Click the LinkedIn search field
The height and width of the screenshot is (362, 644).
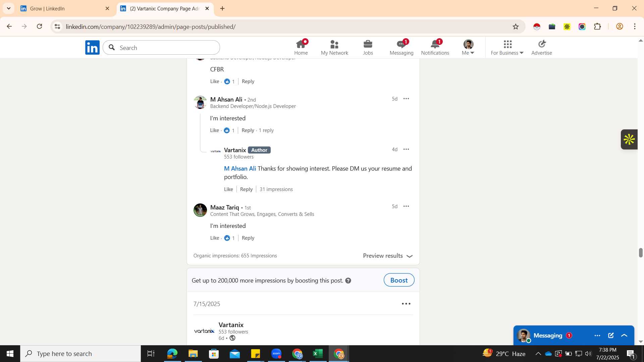pyautogui.click(x=161, y=48)
